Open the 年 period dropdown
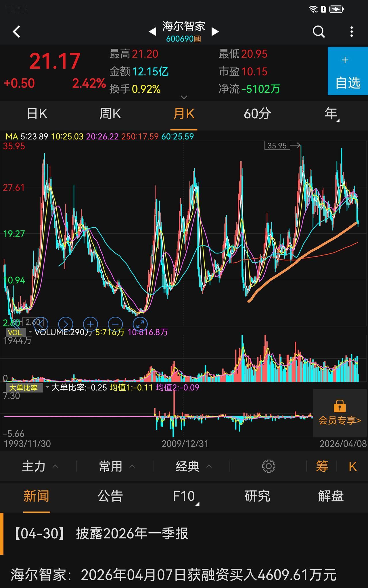The width and height of the screenshot is (368, 588). pos(331,114)
